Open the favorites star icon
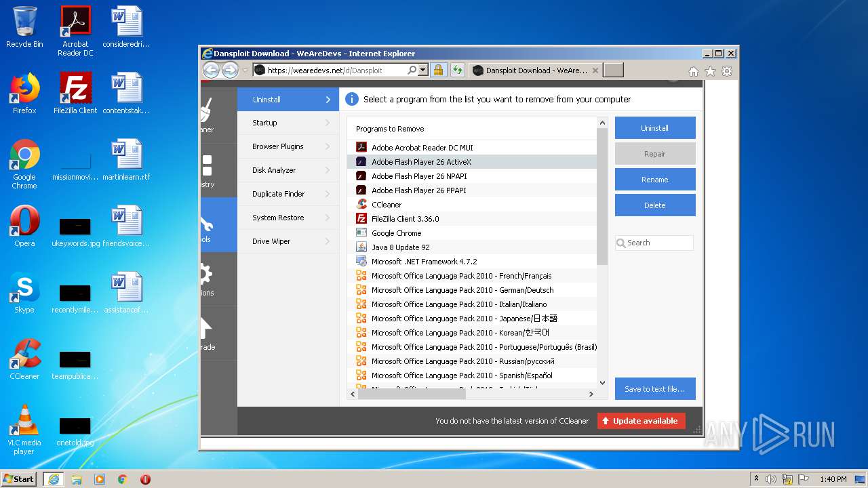Image resolution: width=868 pixels, height=488 pixels. pyautogui.click(x=710, y=71)
